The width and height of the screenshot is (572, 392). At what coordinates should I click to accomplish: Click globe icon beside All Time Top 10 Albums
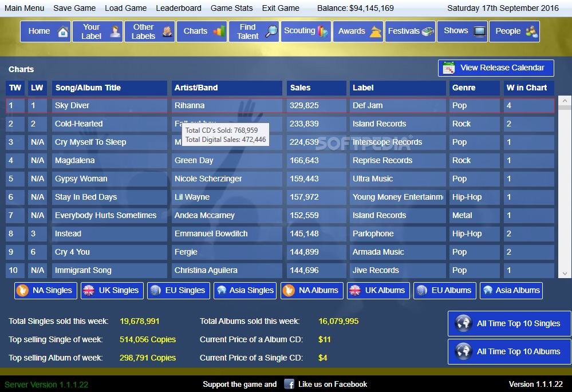[464, 351]
